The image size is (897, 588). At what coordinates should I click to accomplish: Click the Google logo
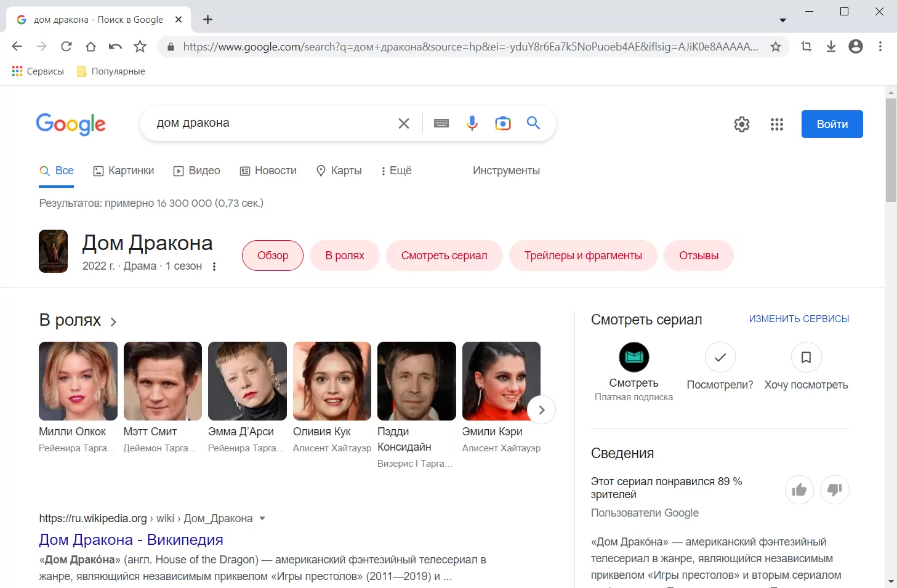pyautogui.click(x=71, y=124)
